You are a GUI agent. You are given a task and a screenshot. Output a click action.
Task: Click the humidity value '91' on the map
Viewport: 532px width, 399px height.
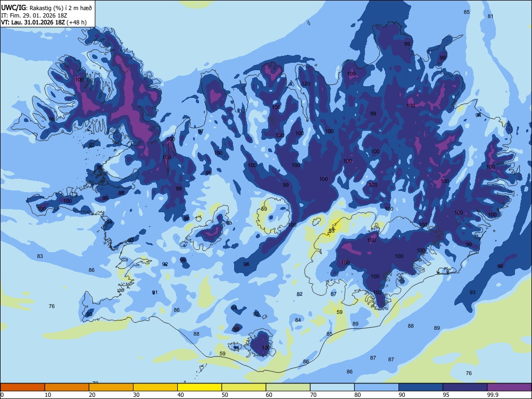(155, 293)
